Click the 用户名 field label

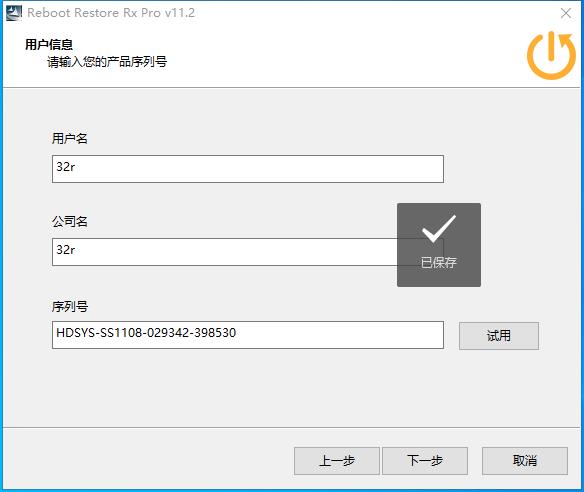(x=70, y=139)
